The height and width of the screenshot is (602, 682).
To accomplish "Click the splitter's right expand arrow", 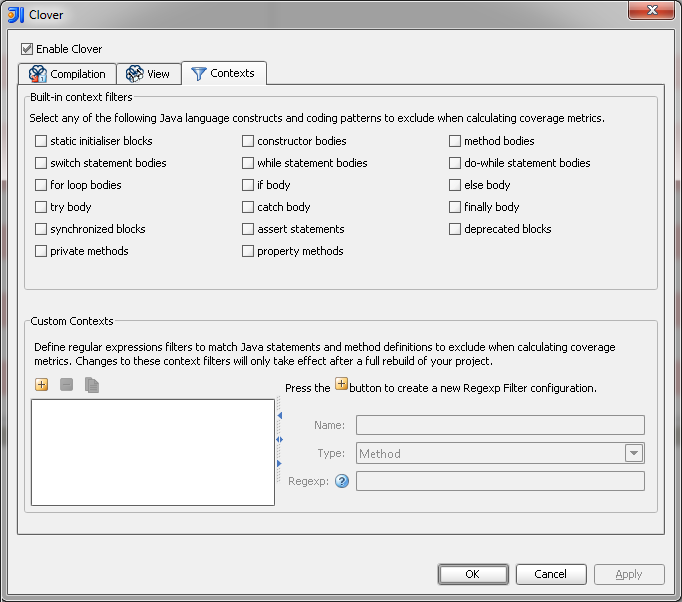I will pyautogui.click(x=279, y=464).
